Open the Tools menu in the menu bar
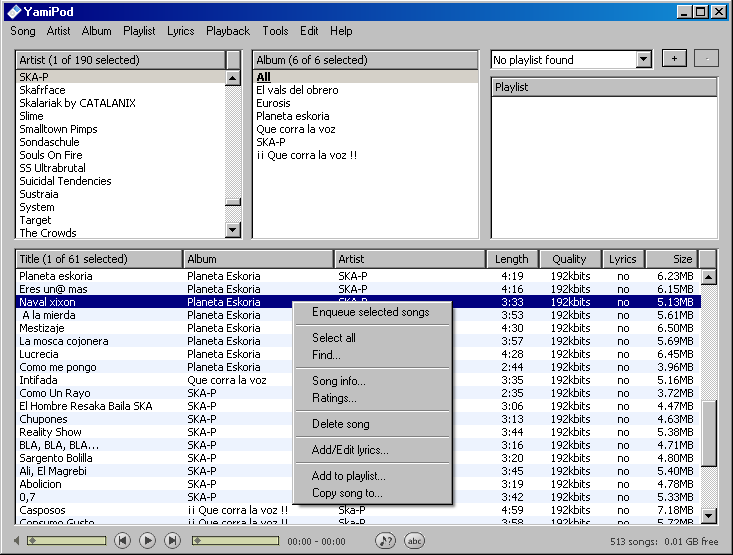 click(x=275, y=31)
